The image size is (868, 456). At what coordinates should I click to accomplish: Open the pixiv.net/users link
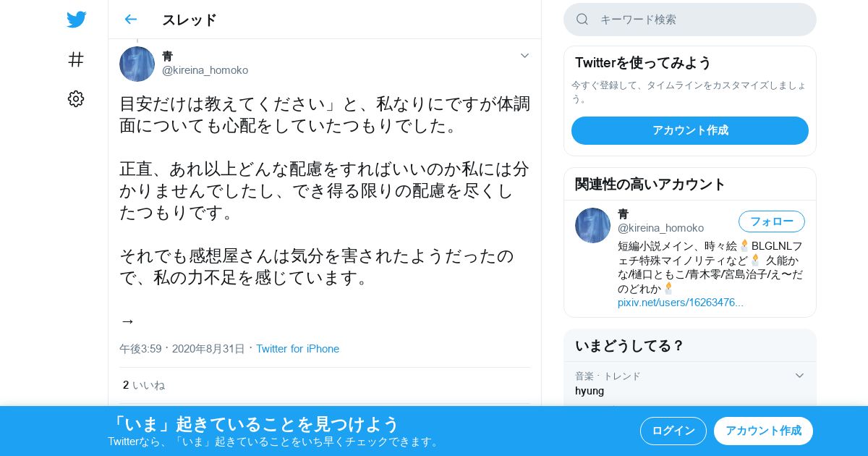tap(681, 303)
